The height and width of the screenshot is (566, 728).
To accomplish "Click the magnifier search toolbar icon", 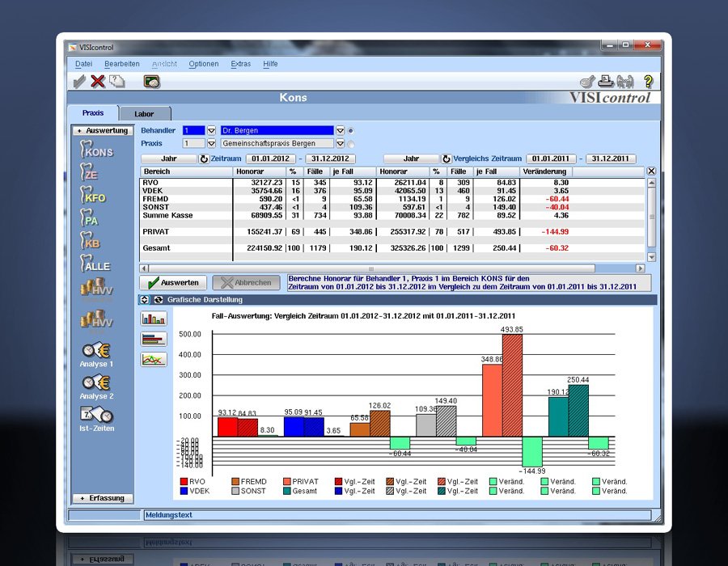I will coord(587,82).
